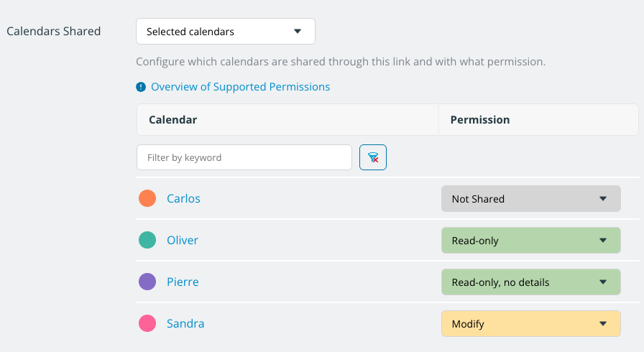Click the clear filter funnel icon
Screen dimensions: 644x352
pos(373,157)
